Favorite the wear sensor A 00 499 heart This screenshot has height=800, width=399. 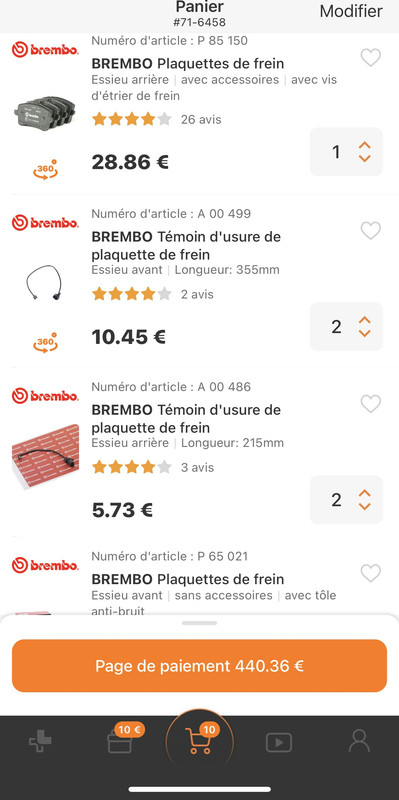coord(371,231)
